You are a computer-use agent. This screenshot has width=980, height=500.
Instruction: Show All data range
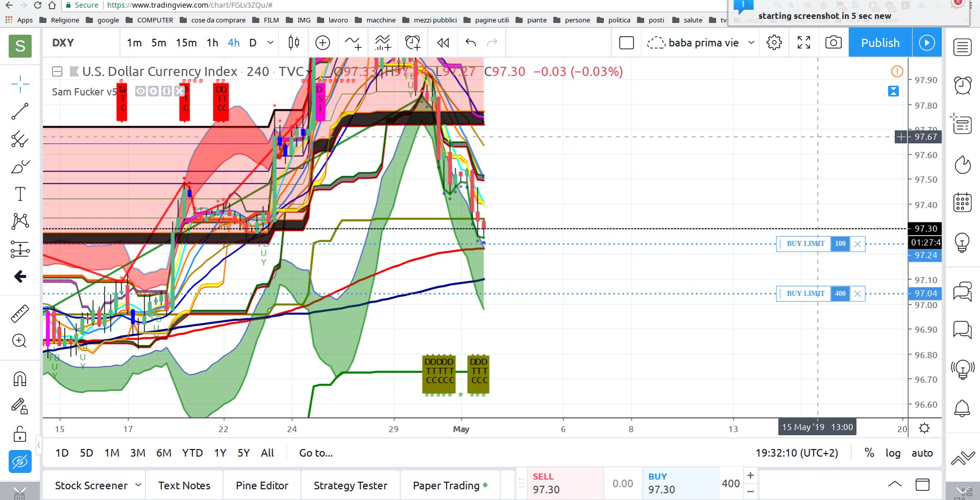pos(267,453)
